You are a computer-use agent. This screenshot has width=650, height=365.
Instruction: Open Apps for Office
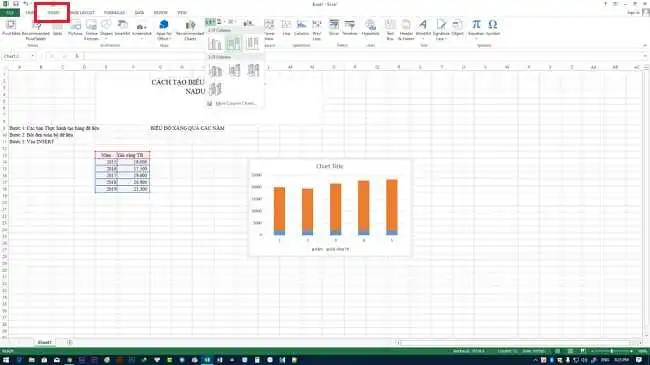[x=164, y=30]
